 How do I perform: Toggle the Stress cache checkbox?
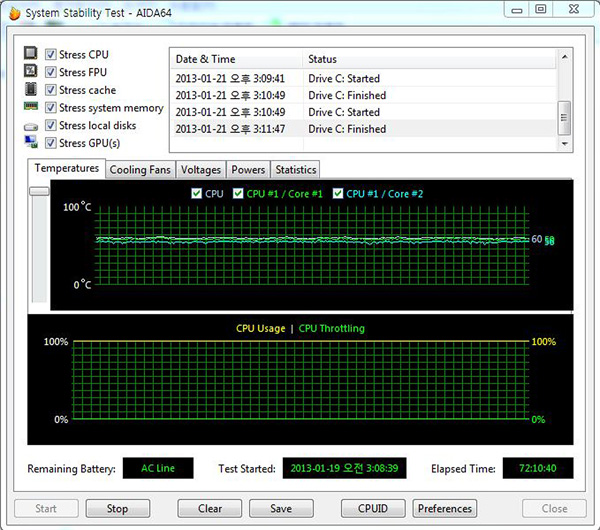tap(51, 90)
